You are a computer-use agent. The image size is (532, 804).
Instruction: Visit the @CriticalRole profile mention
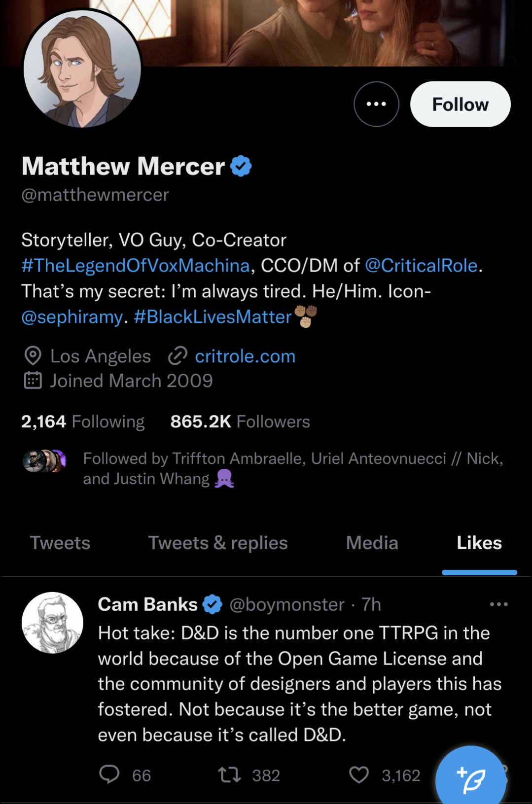pyautogui.click(x=421, y=266)
